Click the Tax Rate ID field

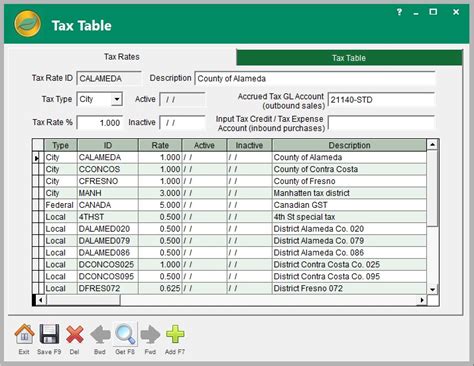[x=109, y=79]
